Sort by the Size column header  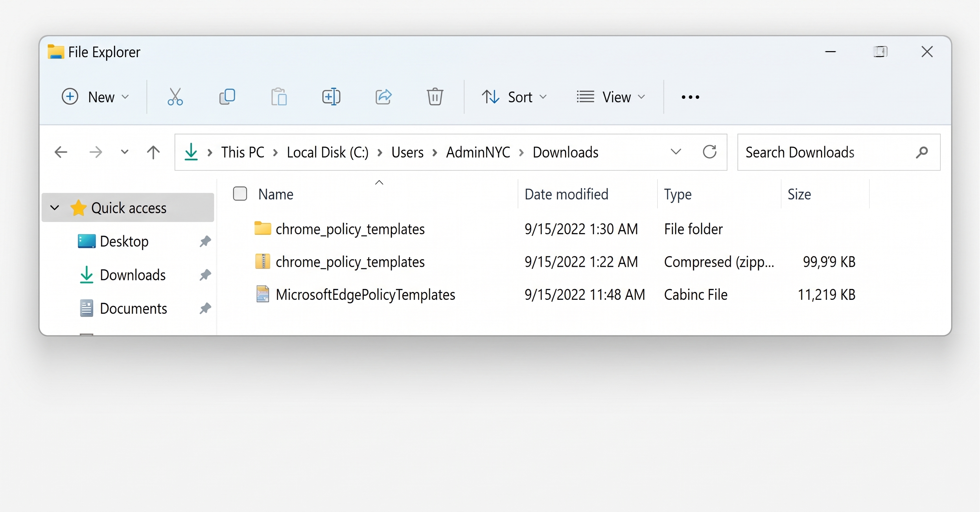coord(799,194)
